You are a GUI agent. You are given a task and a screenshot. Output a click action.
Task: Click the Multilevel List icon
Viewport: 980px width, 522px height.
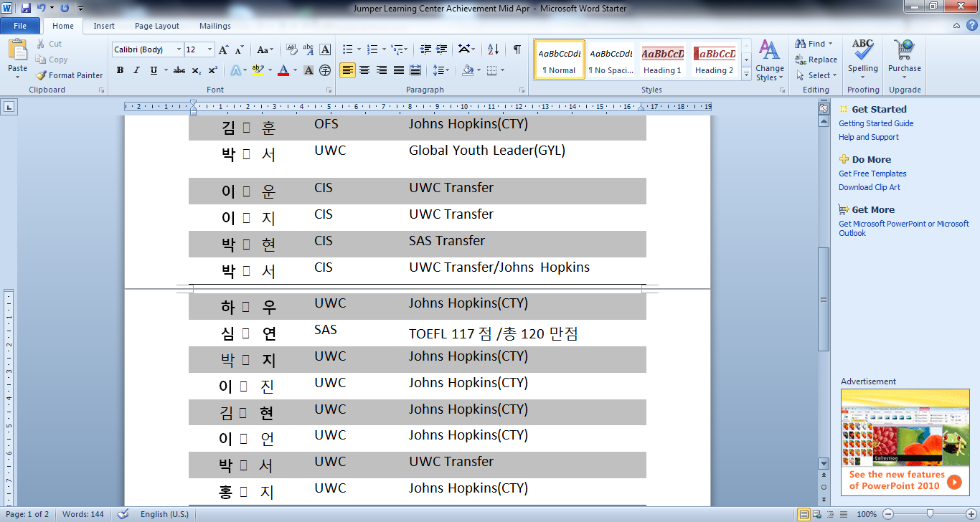(397, 49)
